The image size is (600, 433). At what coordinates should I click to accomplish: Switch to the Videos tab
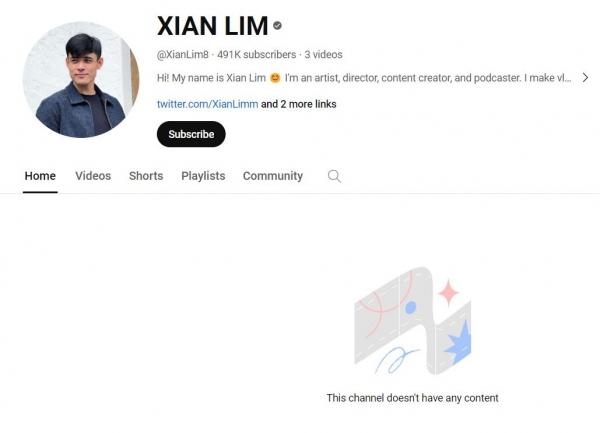point(93,176)
